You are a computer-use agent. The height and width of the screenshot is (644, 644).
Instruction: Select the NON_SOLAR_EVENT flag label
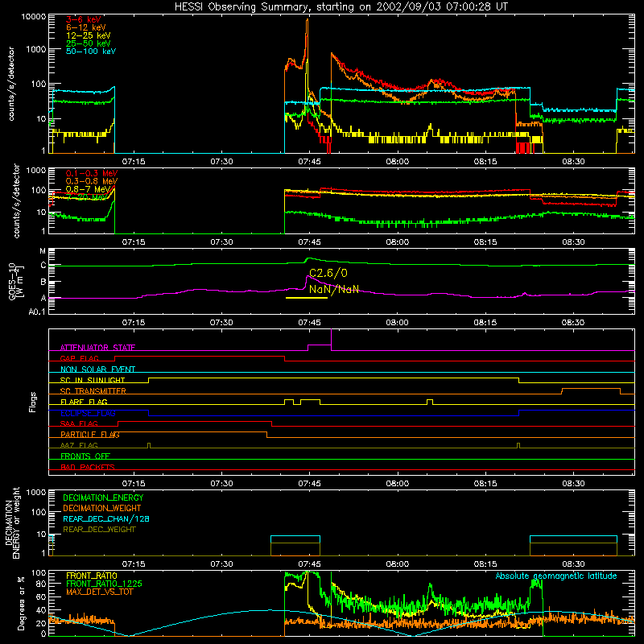(97, 369)
